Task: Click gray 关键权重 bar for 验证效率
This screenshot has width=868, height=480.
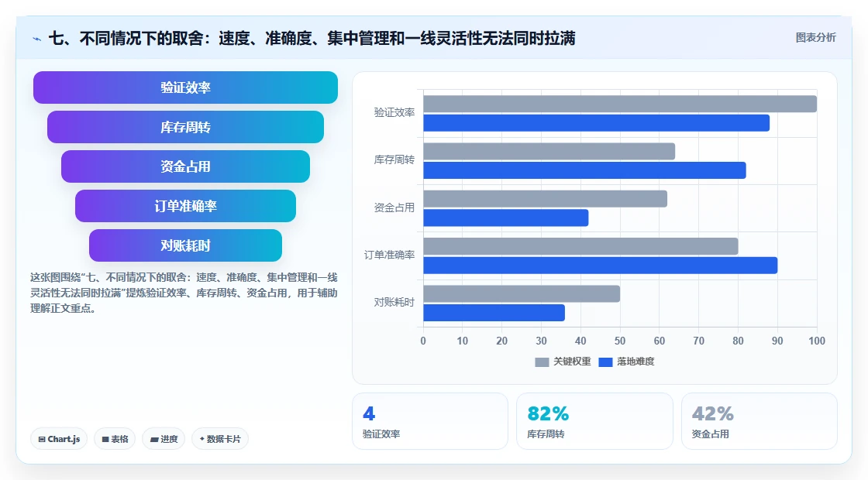Action: (x=620, y=104)
